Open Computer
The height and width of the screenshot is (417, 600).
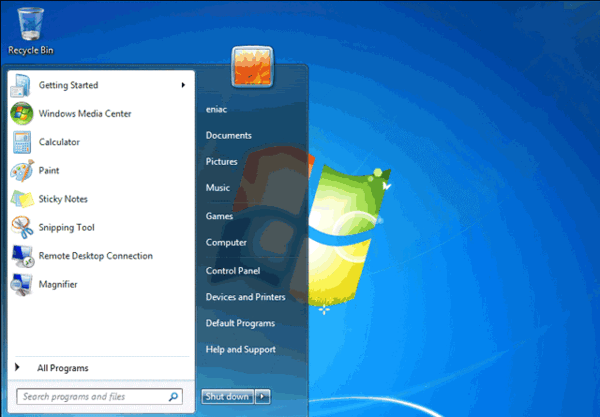[226, 243]
